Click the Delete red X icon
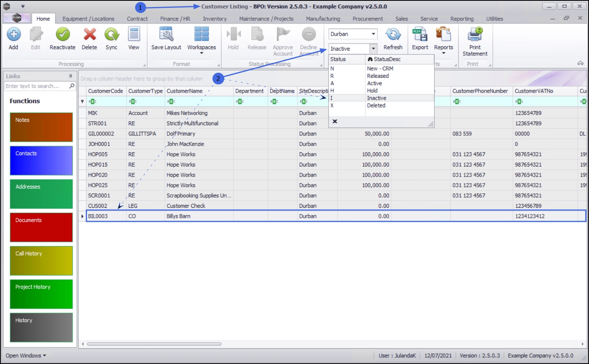Image resolution: width=589 pixels, height=364 pixels. [x=90, y=35]
